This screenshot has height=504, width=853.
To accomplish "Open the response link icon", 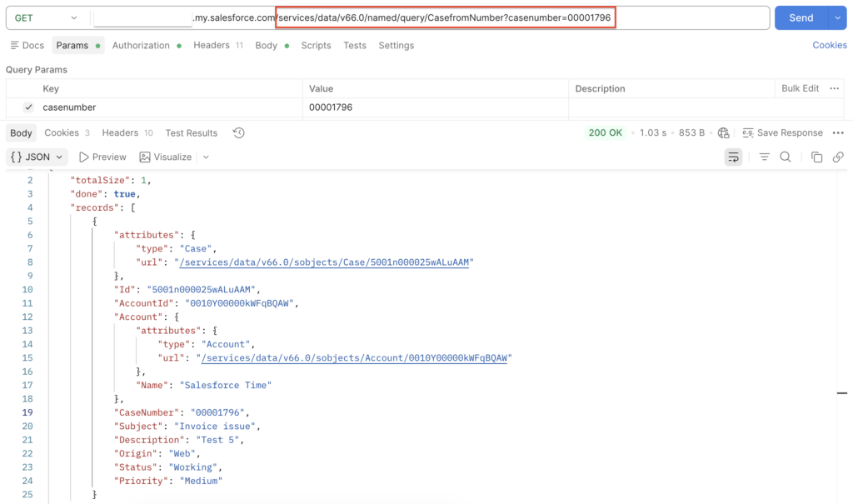I will click(x=838, y=157).
